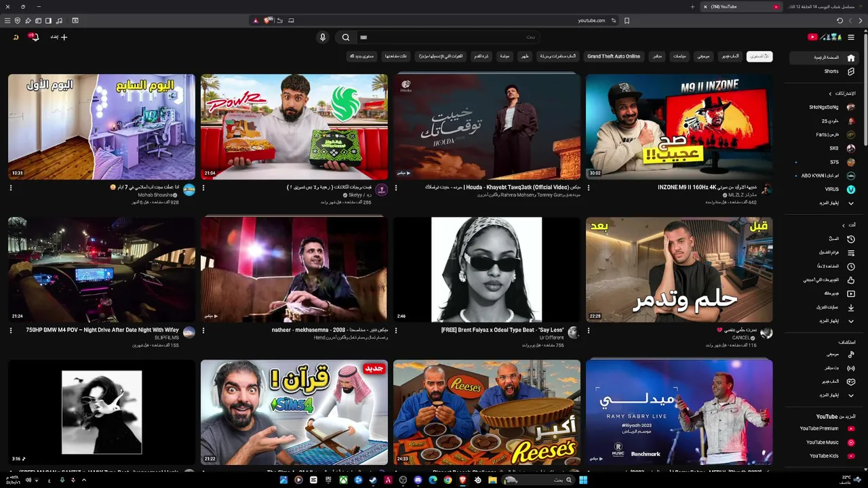
Task: Select the كرة القدم (Football) filter chip
Action: pos(481,56)
